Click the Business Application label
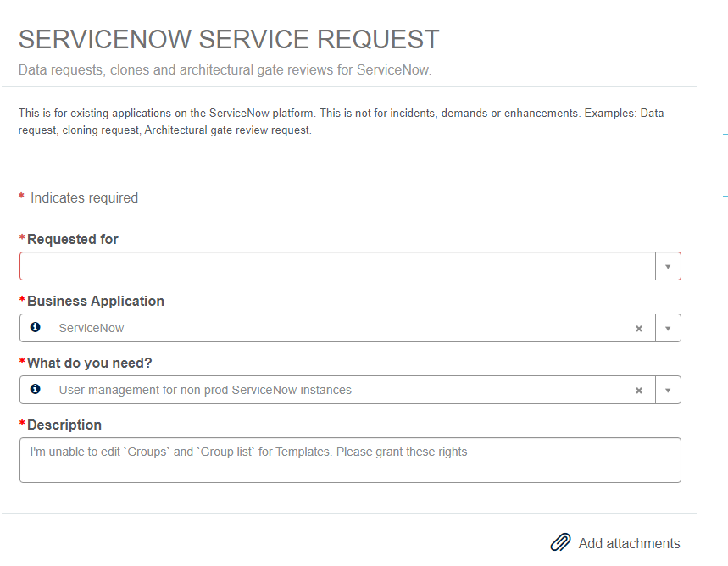 coord(95,301)
